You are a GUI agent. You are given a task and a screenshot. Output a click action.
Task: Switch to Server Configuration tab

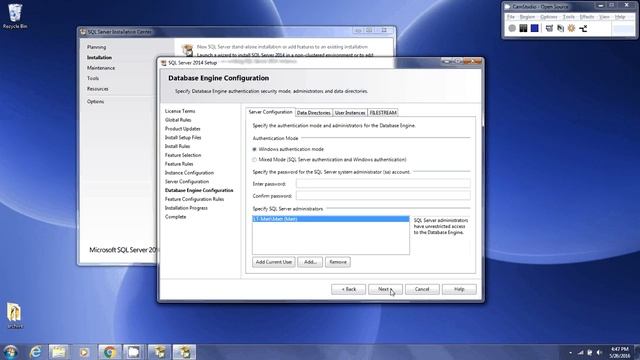[x=270, y=112]
